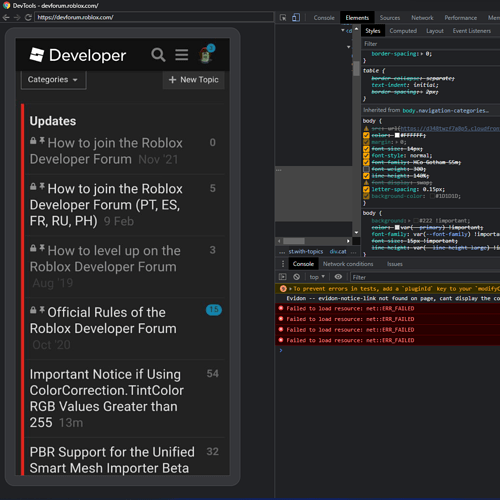This screenshot has height=500, width=500.
Task: Click the #1D1D1D background-color swatch
Action: pyautogui.click(x=432, y=196)
